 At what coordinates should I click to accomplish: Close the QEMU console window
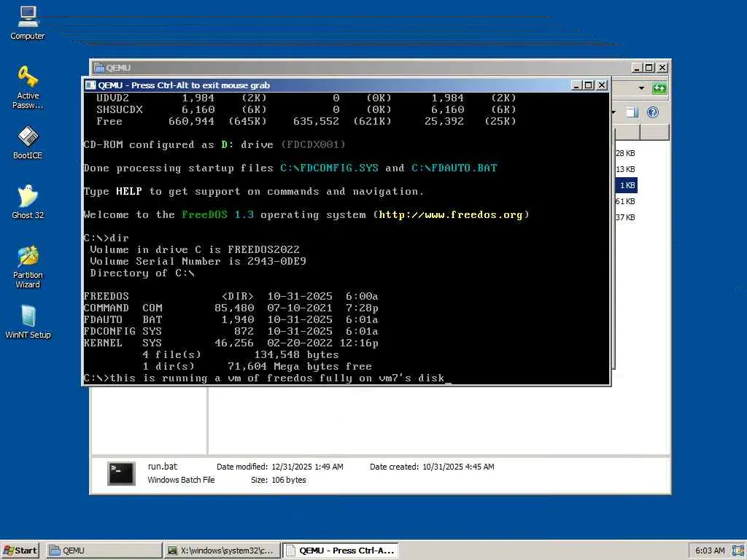pos(602,85)
